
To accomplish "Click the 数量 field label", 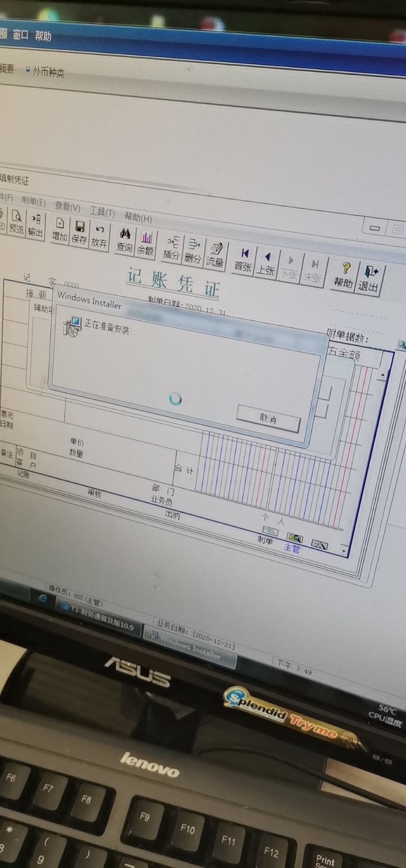I will 76,453.
